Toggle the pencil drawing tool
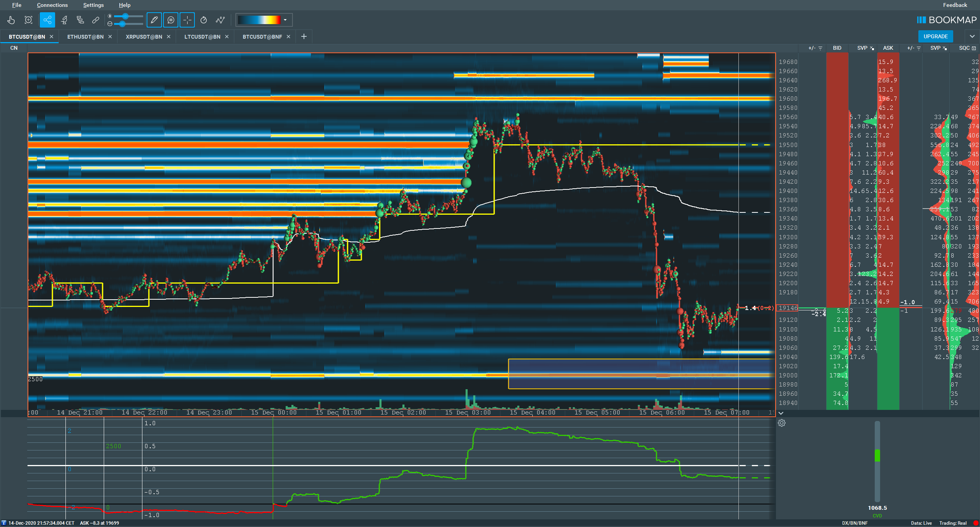The width and height of the screenshot is (980, 527). click(154, 20)
